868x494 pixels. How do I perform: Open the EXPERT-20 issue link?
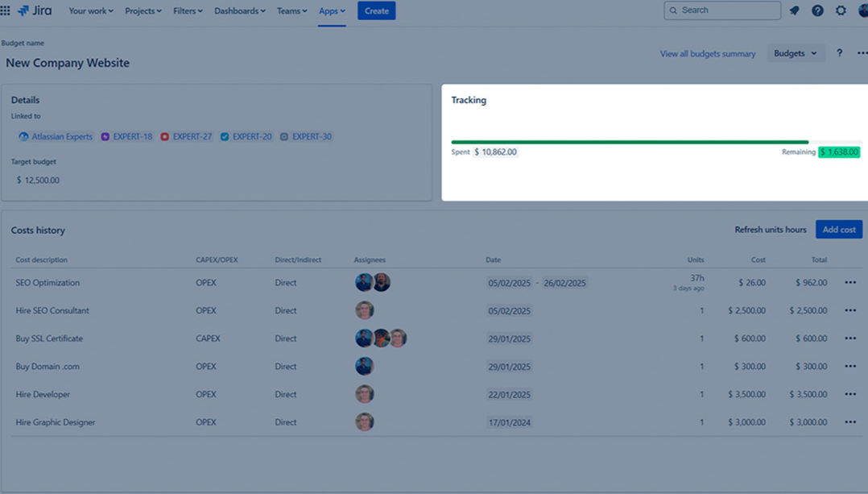(x=252, y=136)
